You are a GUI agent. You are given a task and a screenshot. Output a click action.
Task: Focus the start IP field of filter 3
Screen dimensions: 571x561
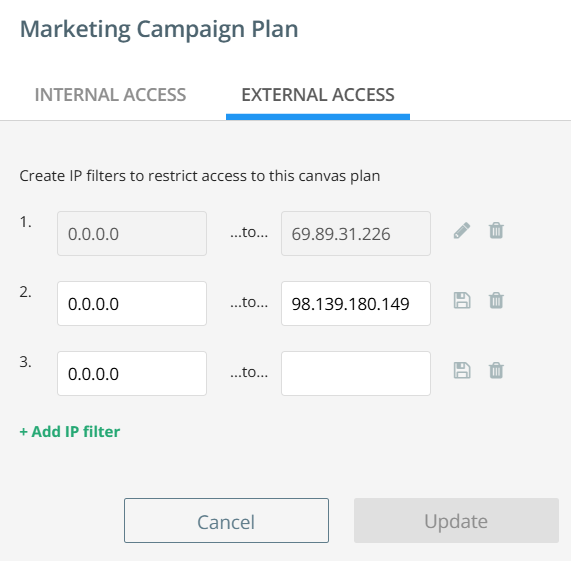tap(132, 374)
